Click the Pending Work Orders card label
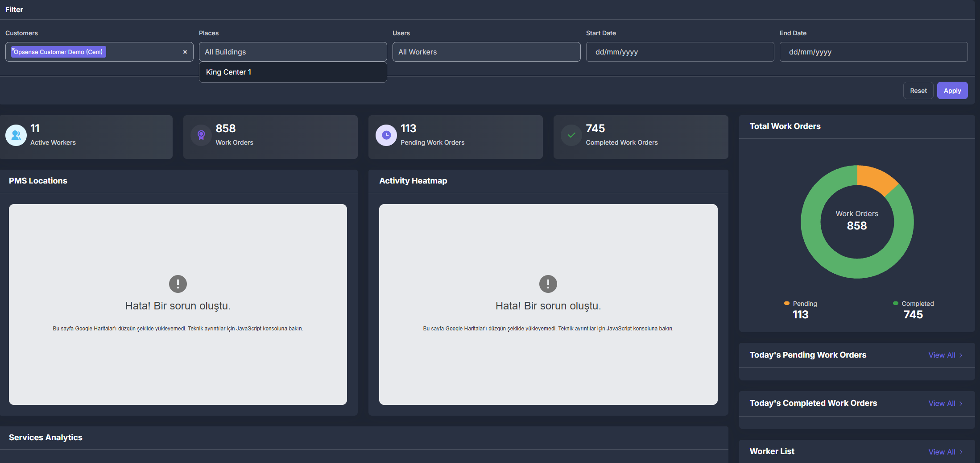980x463 pixels. [432, 142]
